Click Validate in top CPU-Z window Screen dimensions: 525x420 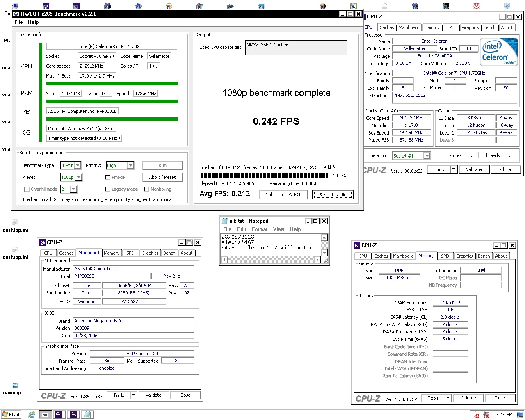(474, 169)
